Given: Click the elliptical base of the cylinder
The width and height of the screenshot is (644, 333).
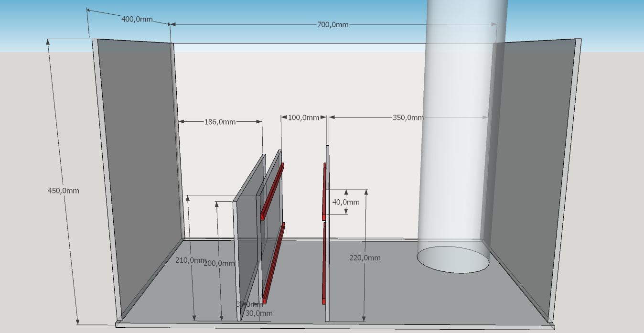Looking at the screenshot, I should [x=453, y=259].
